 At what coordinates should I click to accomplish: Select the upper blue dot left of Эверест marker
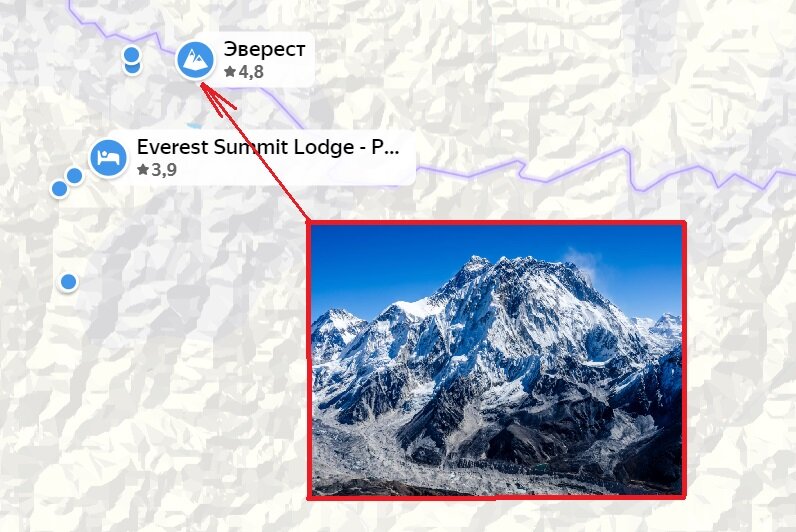[131, 54]
